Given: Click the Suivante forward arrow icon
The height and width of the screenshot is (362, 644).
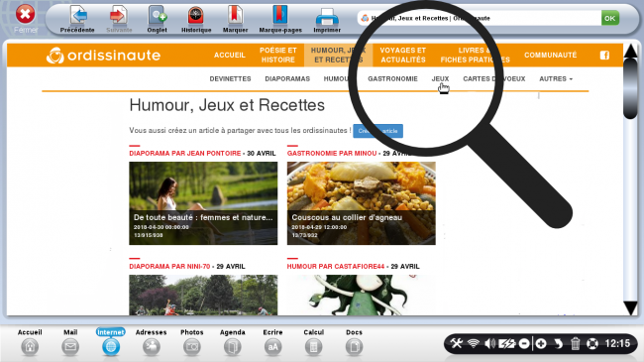Looking at the screenshot, I should [x=118, y=16].
